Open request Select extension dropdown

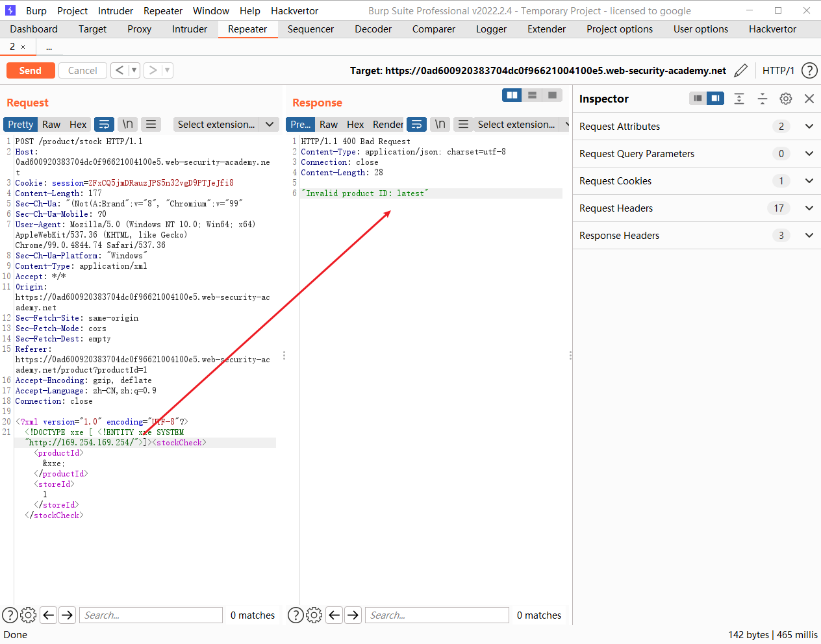click(x=226, y=124)
